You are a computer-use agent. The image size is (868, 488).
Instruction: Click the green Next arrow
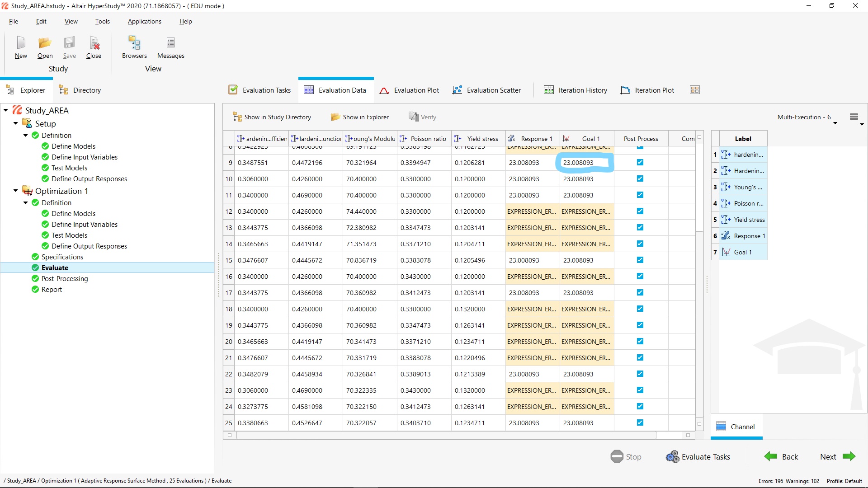point(849,456)
